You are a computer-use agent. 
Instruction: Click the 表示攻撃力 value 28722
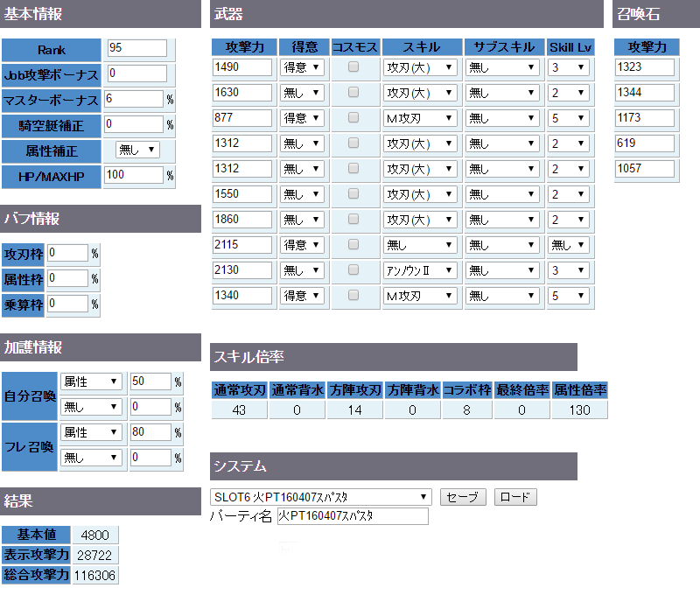95,556
